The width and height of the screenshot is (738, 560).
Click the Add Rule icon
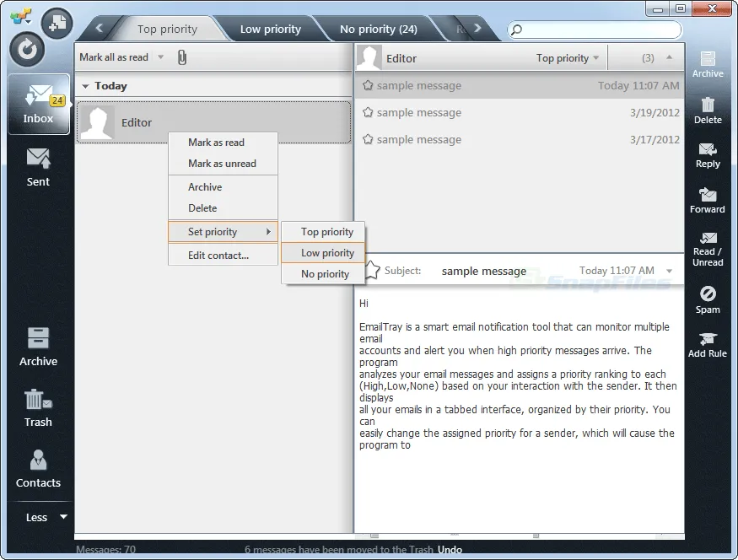click(708, 338)
